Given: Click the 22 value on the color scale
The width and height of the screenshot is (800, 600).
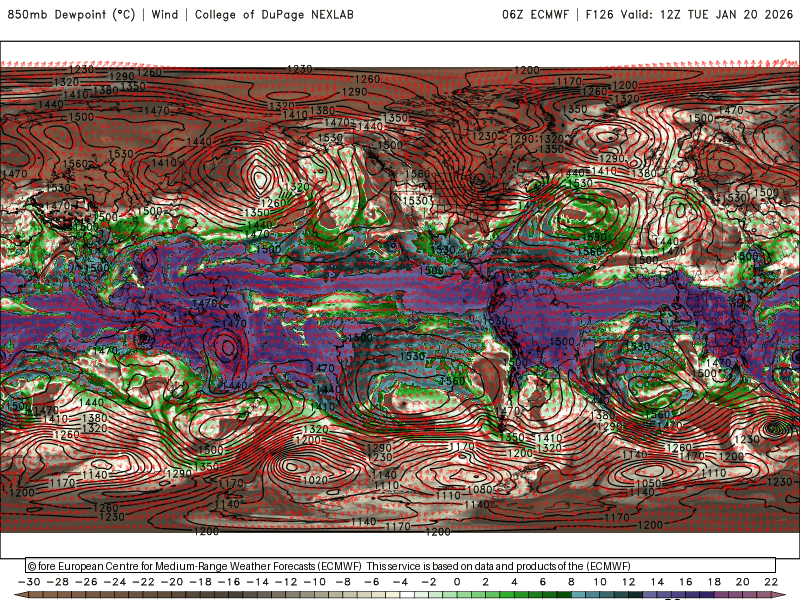Looking at the screenshot, I should [x=771, y=582].
